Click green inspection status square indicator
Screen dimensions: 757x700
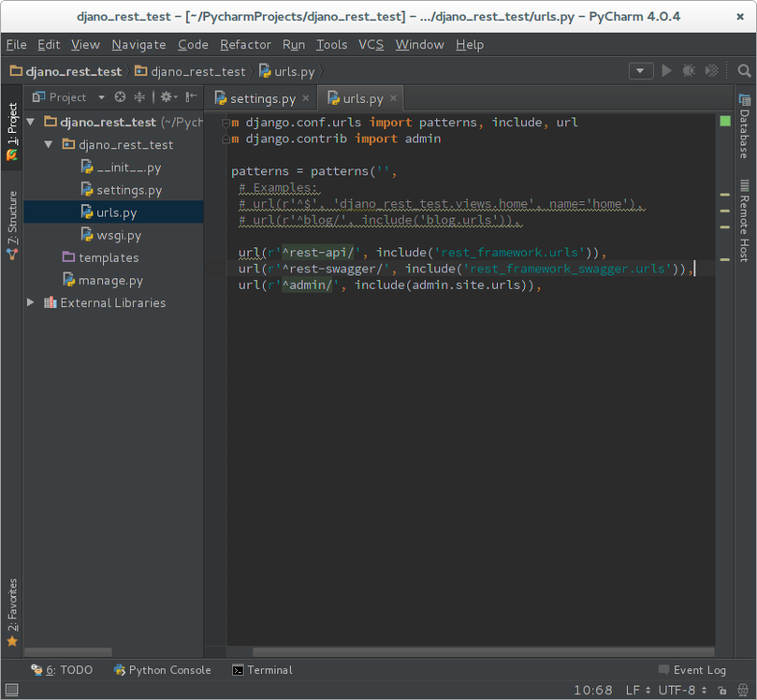click(x=724, y=121)
